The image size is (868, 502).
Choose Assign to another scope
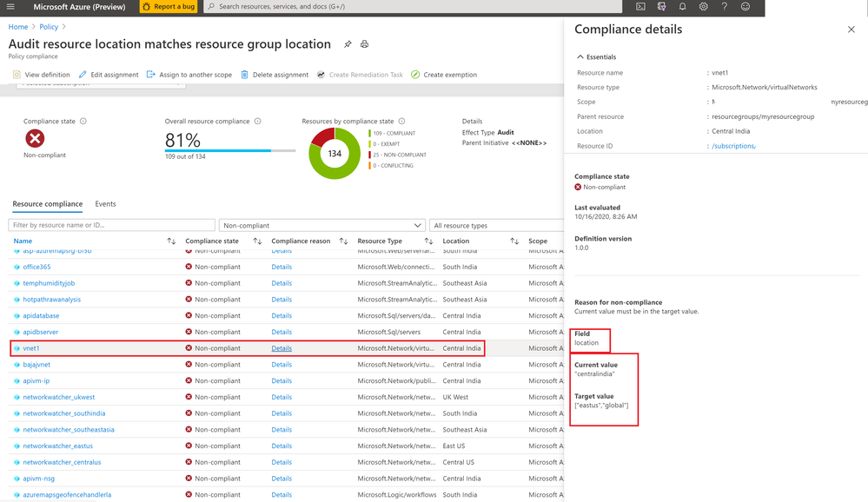189,75
